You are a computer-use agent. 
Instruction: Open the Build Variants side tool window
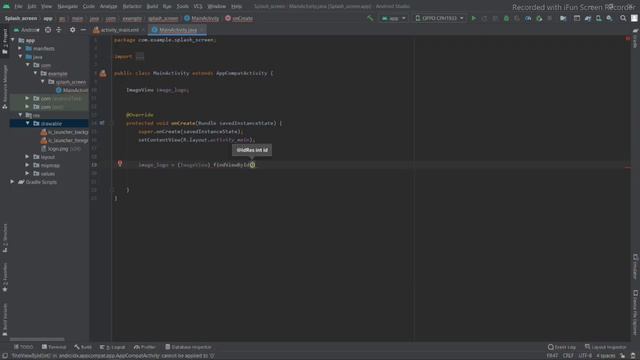[4, 320]
